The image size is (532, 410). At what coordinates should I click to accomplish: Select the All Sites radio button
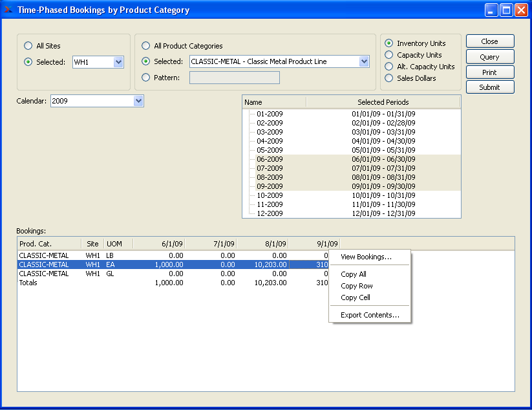(28, 46)
